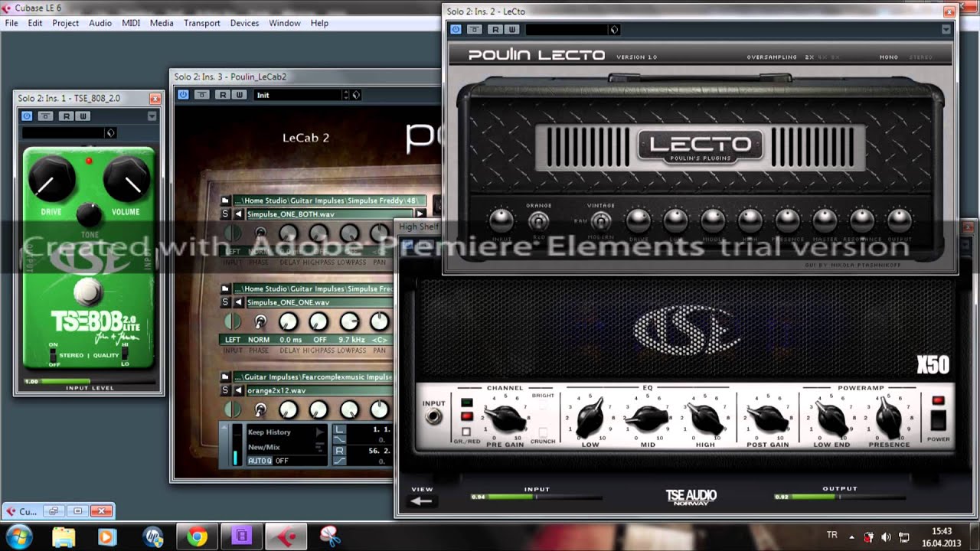Screen dimensions: 980x551
Task: Flip phase switch of Simpulse_ONE_ONE.wav slot
Action: tap(260, 322)
